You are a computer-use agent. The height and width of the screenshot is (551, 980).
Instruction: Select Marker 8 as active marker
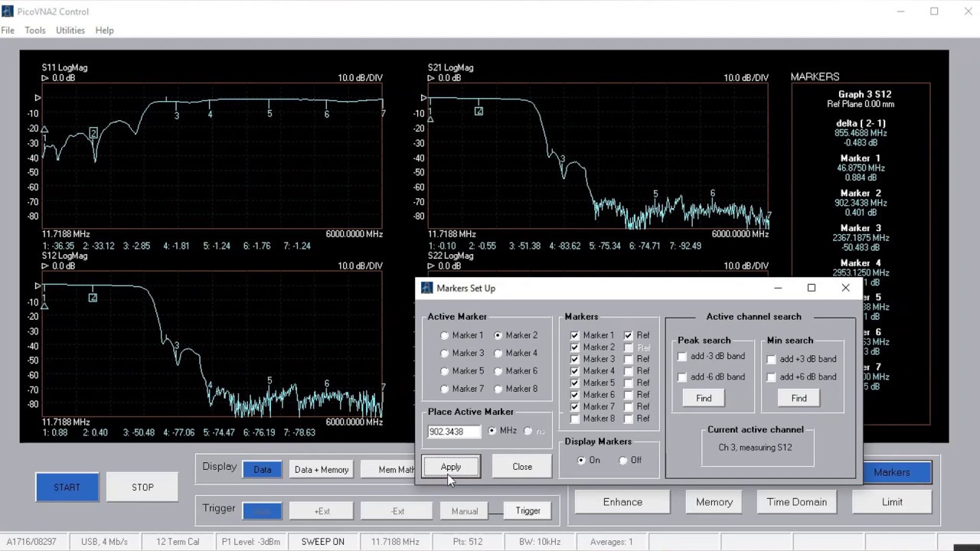pyautogui.click(x=498, y=389)
